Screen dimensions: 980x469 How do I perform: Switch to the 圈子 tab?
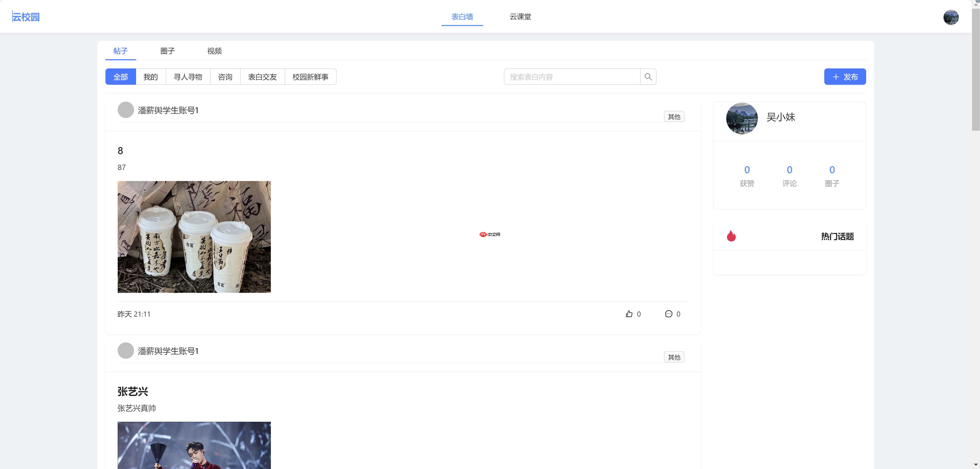[x=167, y=51]
